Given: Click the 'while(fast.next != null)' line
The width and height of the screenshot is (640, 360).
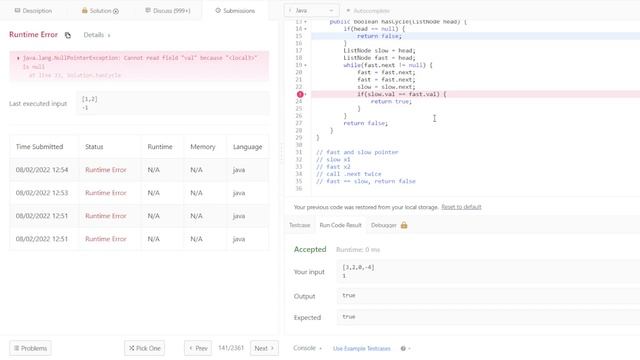Looking at the screenshot, I should point(388,65).
